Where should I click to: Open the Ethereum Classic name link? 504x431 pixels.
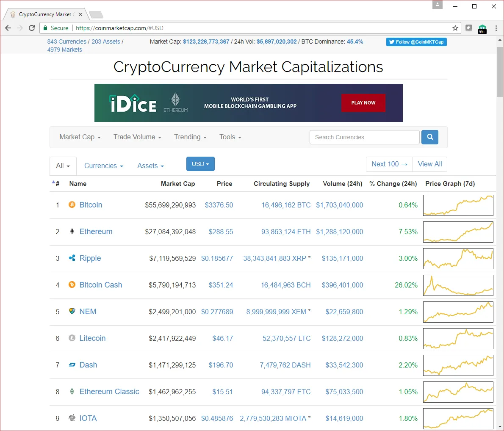coord(109,392)
